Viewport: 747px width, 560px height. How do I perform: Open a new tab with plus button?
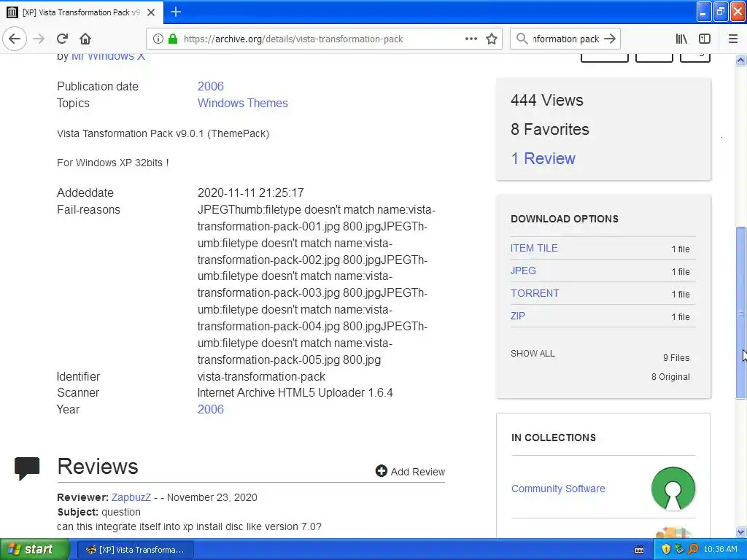point(176,12)
